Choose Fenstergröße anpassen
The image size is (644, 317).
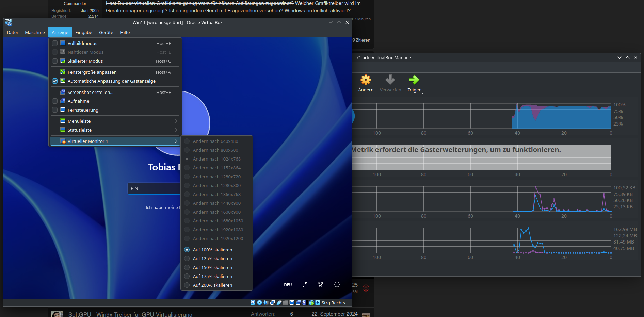(x=115, y=72)
